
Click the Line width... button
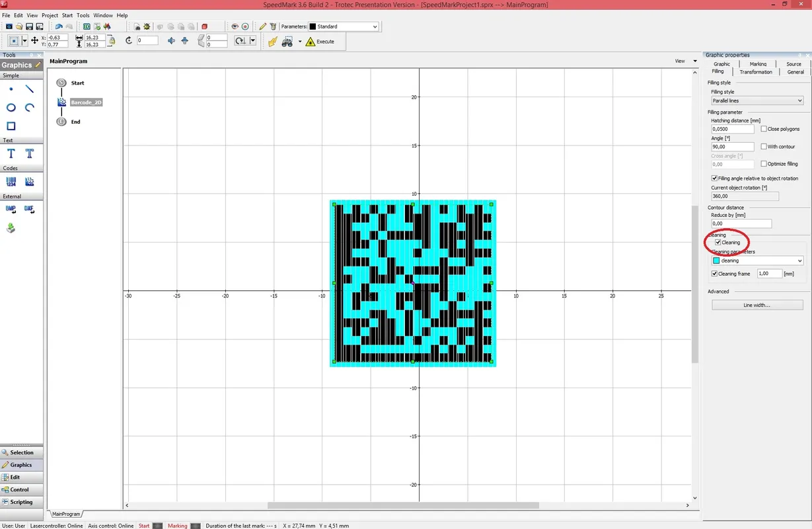(756, 305)
